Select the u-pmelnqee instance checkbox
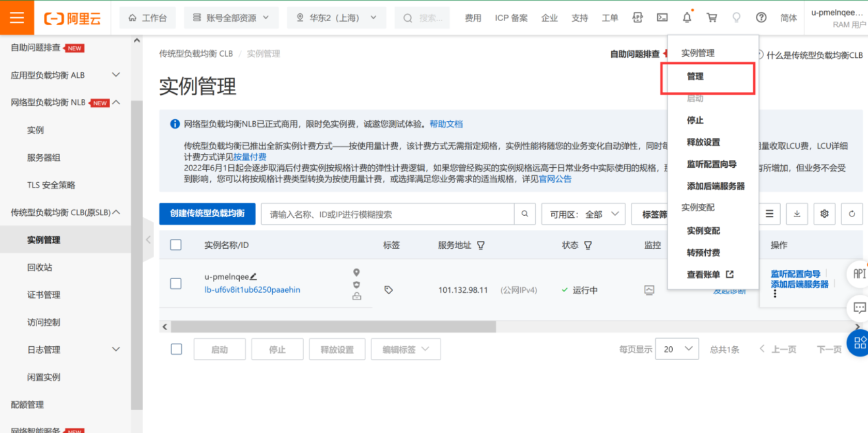The height and width of the screenshot is (433, 868). (176, 283)
